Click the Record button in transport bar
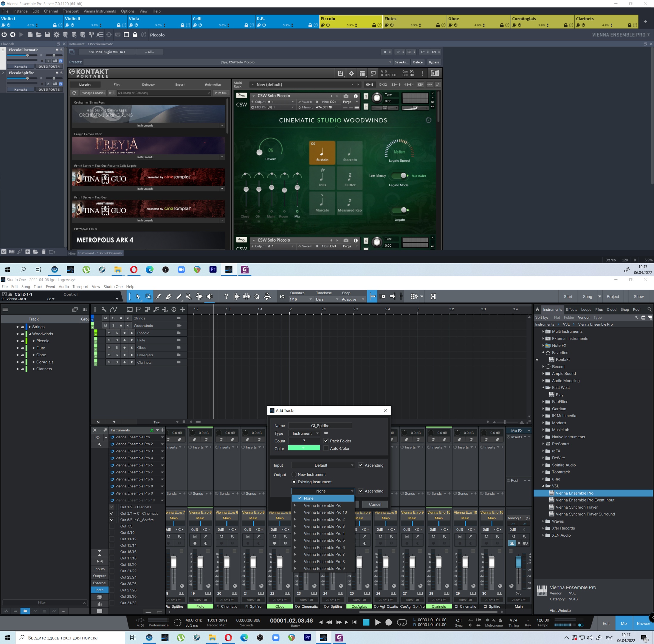The image size is (654, 644). [388, 622]
